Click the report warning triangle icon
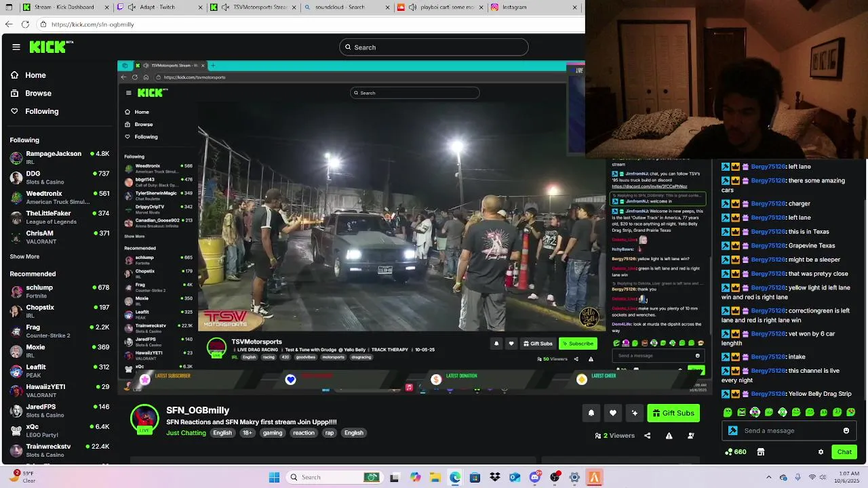This screenshot has width=868, height=488. (x=669, y=436)
